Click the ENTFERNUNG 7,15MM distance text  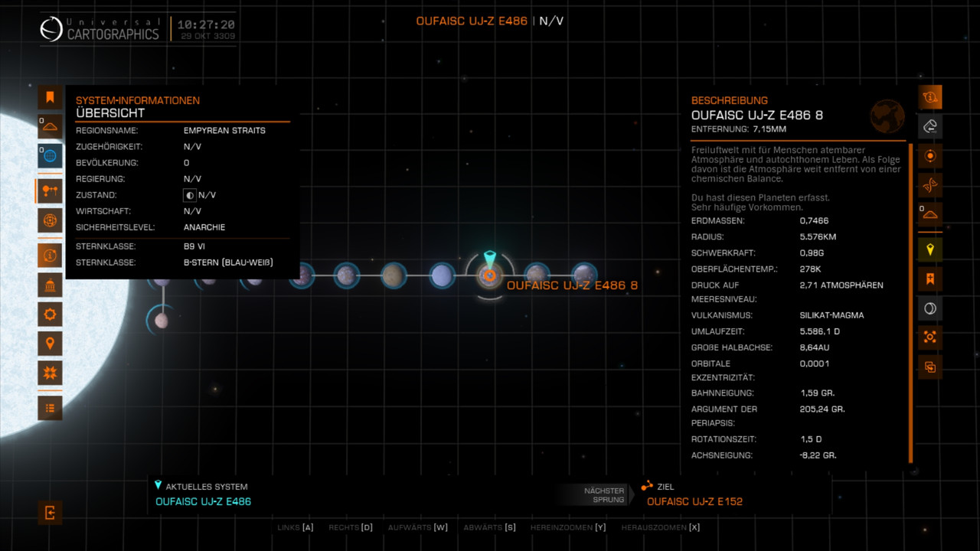tap(739, 129)
